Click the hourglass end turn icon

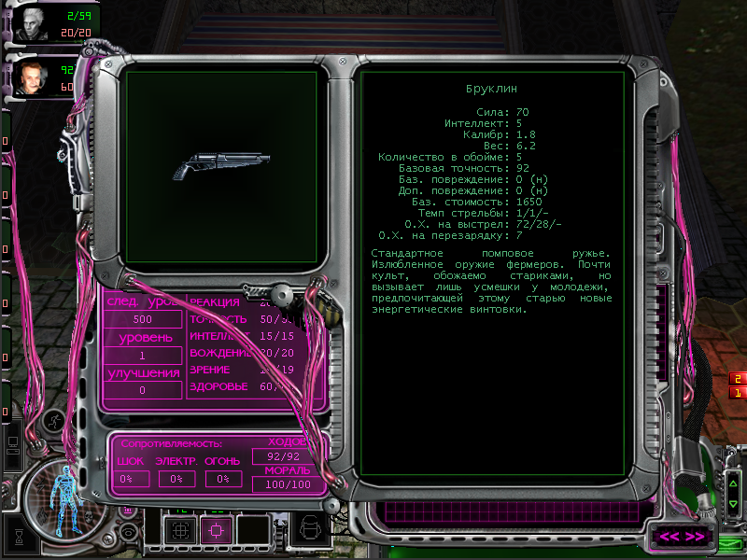18,537
